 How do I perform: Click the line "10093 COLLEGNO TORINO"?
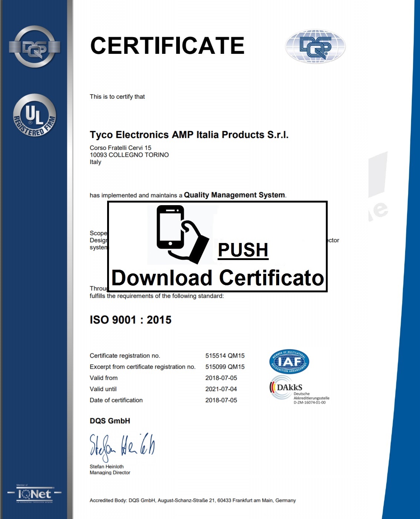click(129, 155)
